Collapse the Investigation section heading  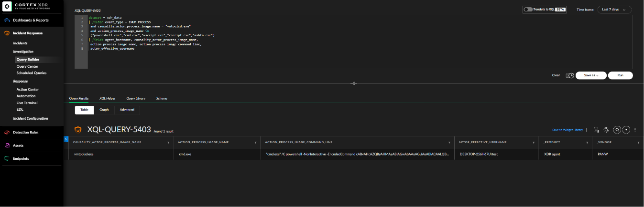point(23,52)
